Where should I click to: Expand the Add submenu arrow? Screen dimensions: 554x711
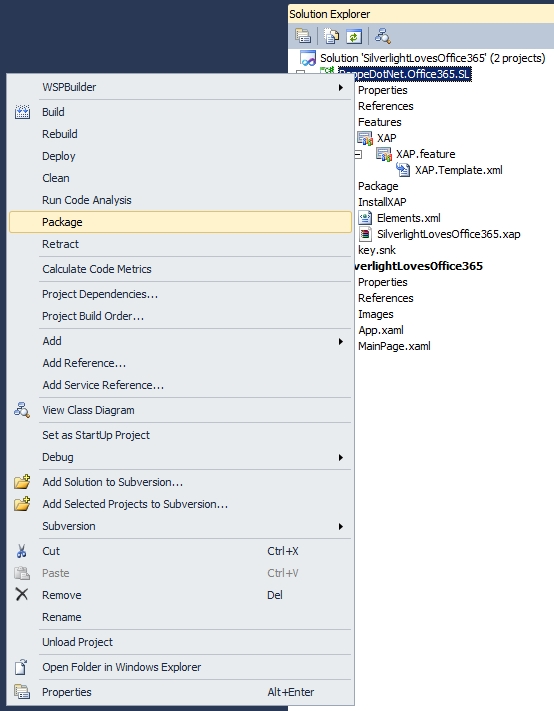tap(340, 341)
